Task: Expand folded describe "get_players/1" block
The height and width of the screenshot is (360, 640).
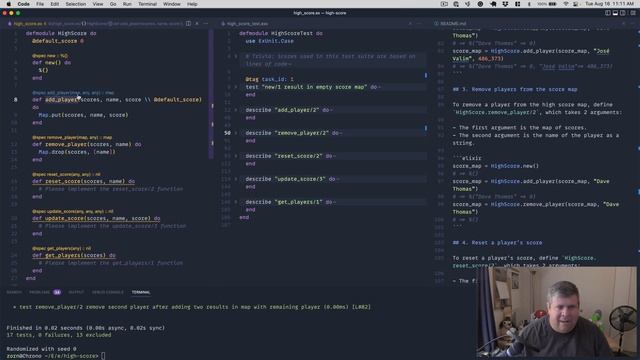Action: click(x=236, y=202)
